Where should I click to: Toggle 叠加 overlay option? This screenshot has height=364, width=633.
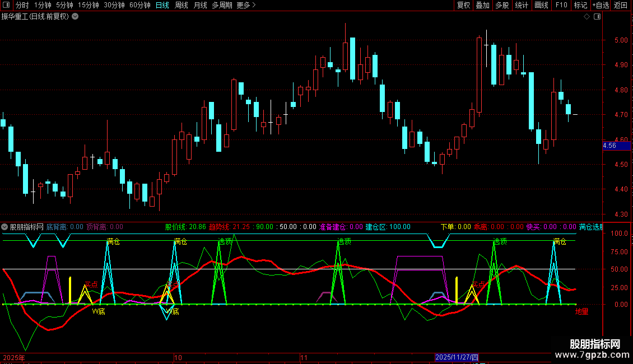point(482,5)
